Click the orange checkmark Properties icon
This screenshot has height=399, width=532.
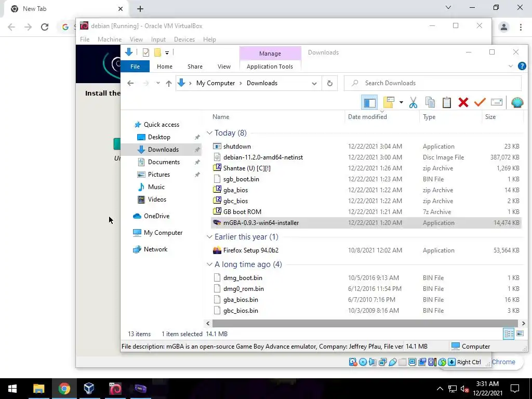click(480, 102)
